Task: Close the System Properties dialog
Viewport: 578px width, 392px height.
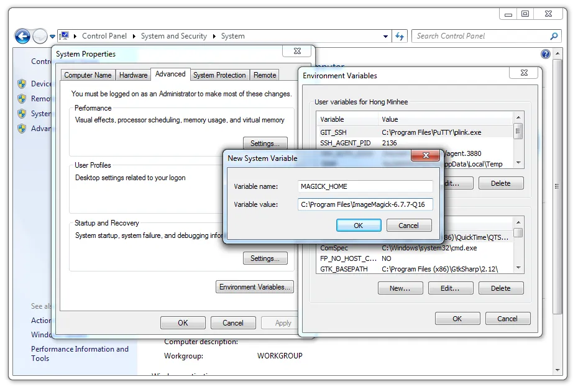Action: point(297,51)
